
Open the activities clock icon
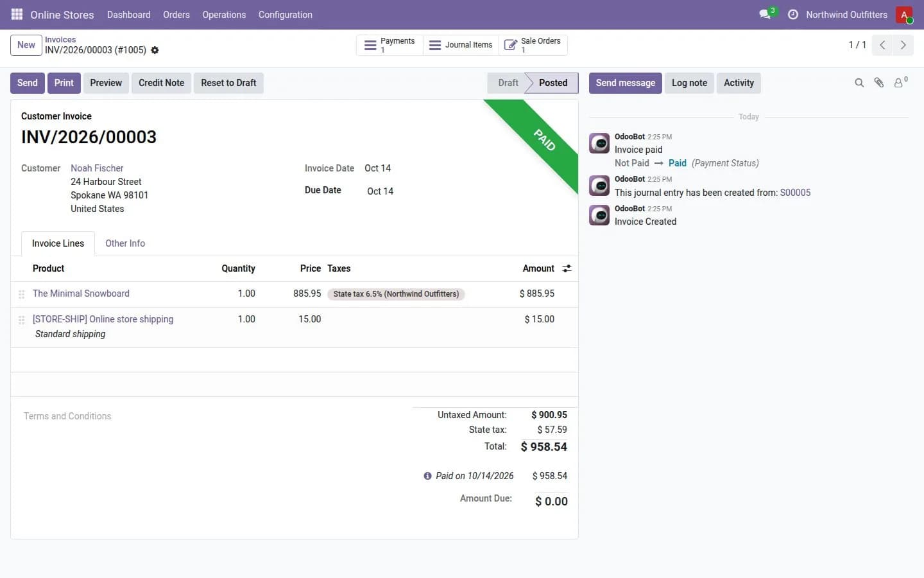click(x=793, y=14)
